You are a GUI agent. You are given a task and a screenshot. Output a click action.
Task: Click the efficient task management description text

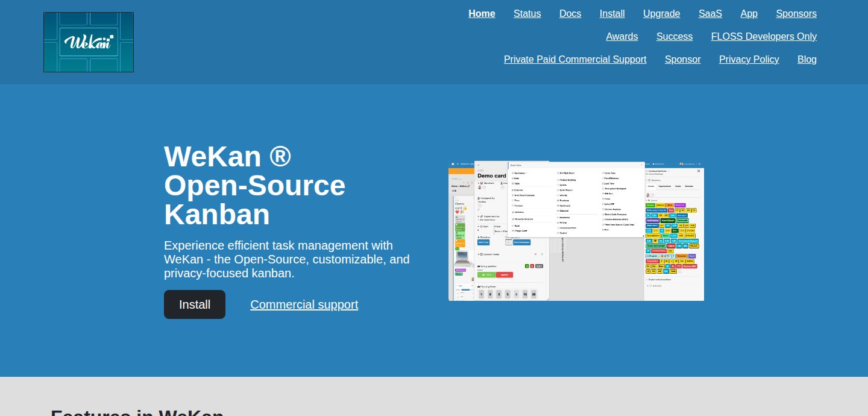[x=287, y=259]
